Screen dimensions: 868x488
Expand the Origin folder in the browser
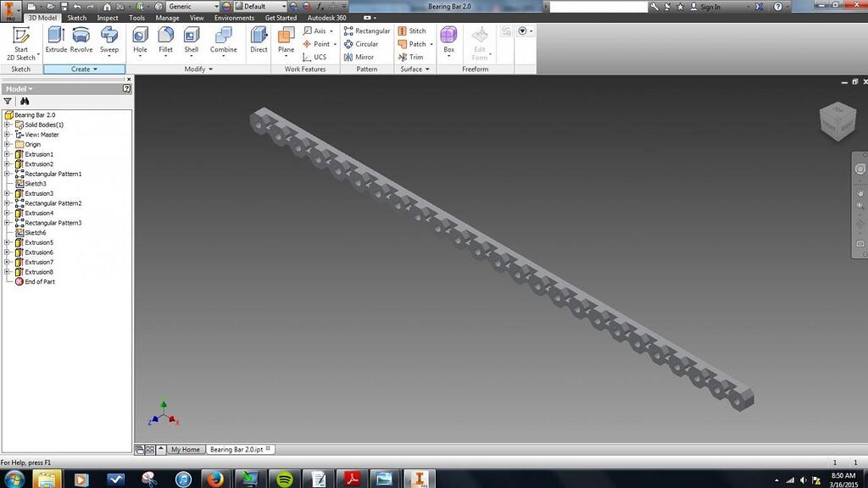[x=6, y=144]
